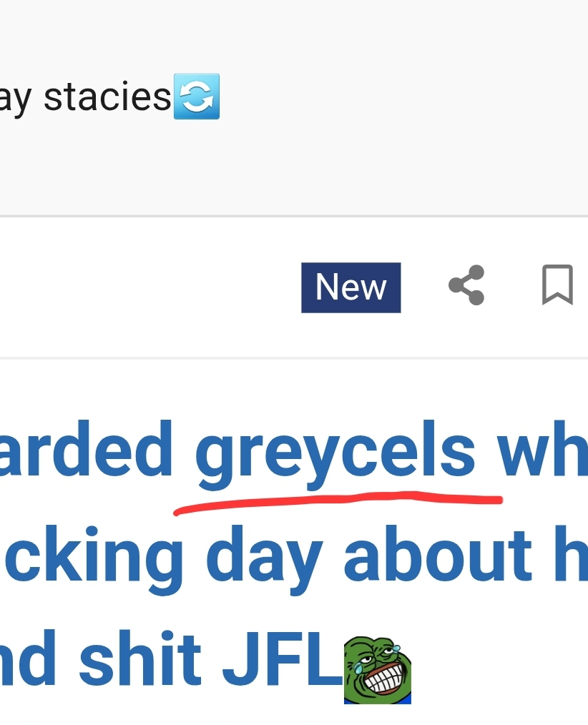Tap the share icon
The image size is (588, 725).
point(467,285)
